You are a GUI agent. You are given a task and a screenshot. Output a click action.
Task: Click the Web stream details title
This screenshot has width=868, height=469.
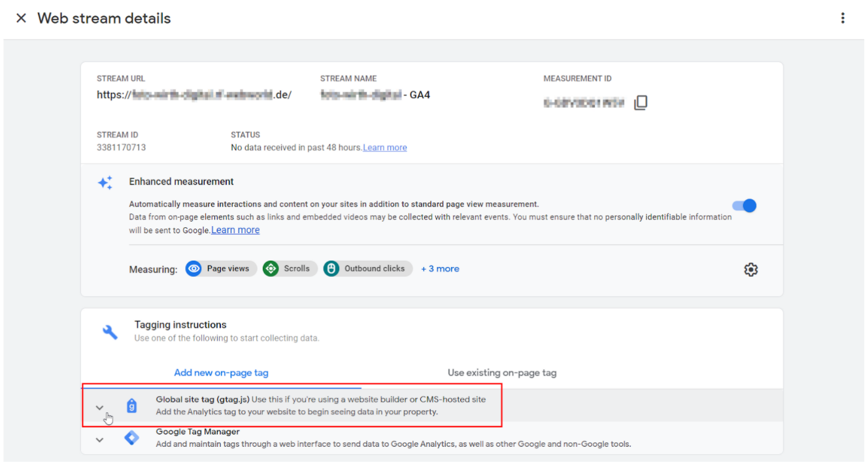pos(104,18)
